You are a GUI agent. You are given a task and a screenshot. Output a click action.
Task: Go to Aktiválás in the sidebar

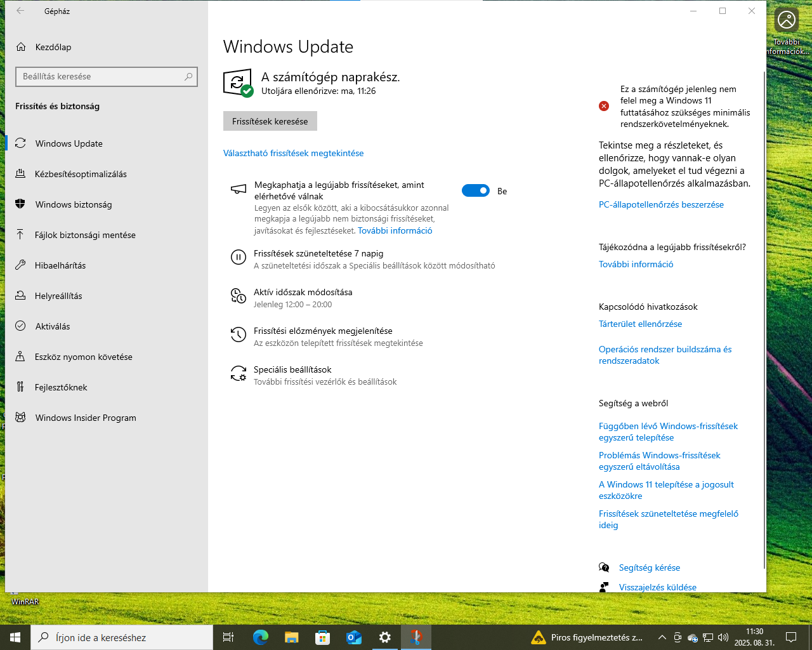click(107, 326)
